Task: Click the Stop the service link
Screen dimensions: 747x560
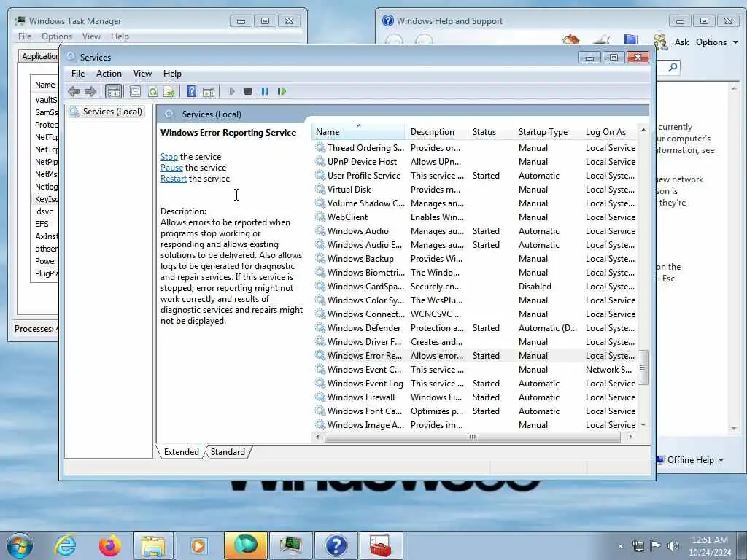Action: point(169,157)
